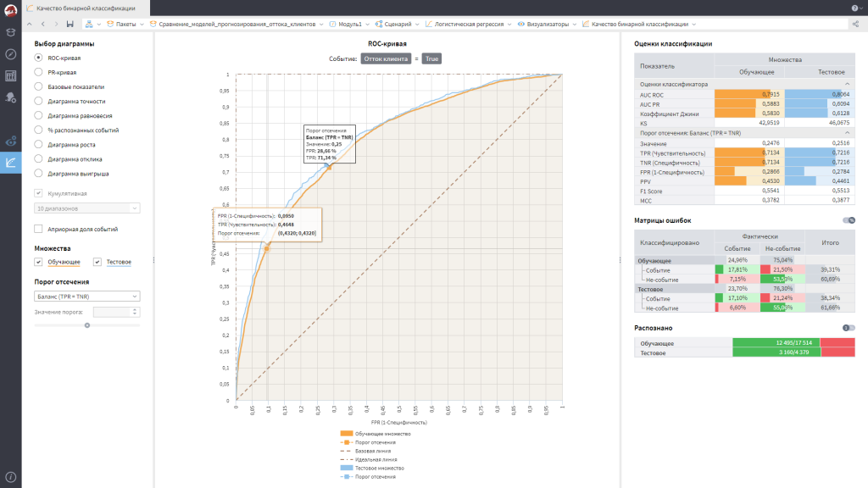Click the info icon at bottom left

pyautogui.click(x=11, y=478)
